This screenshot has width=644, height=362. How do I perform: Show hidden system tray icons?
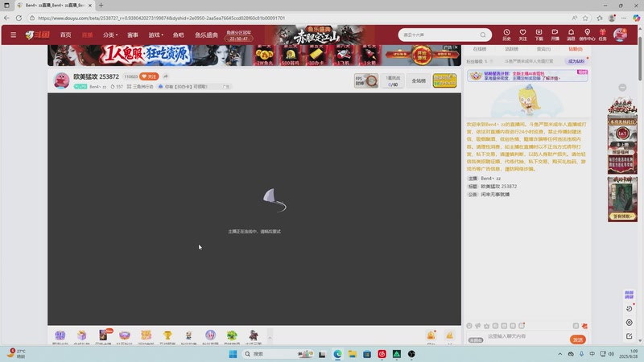click(x=559, y=354)
